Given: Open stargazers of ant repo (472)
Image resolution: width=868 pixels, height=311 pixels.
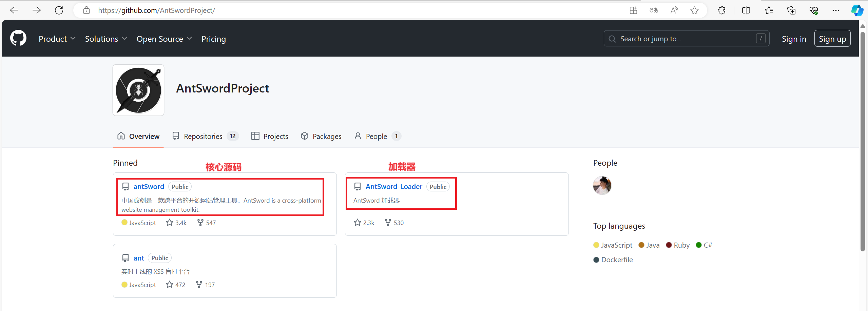Looking at the screenshot, I should point(176,285).
